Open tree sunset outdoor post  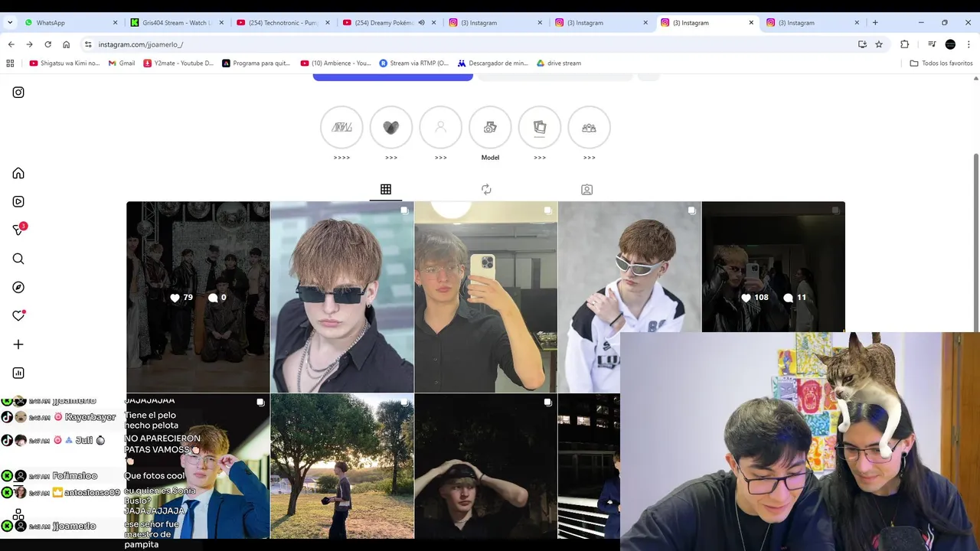(342, 467)
